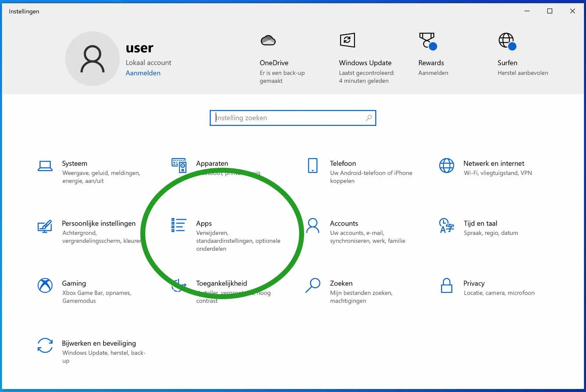The image size is (586, 392).
Task: Click 'Laatst gecontroleerd: 4 minuten geleden' text
Action: click(367, 77)
